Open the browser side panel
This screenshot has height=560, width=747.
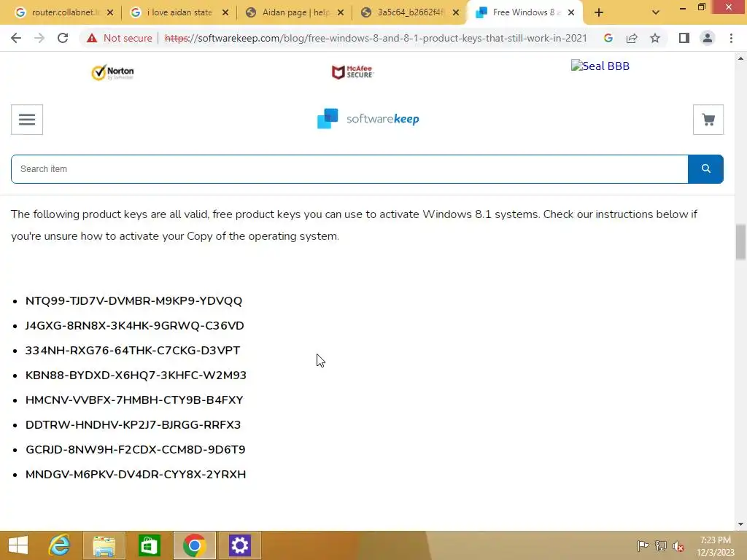(x=684, y=38)
